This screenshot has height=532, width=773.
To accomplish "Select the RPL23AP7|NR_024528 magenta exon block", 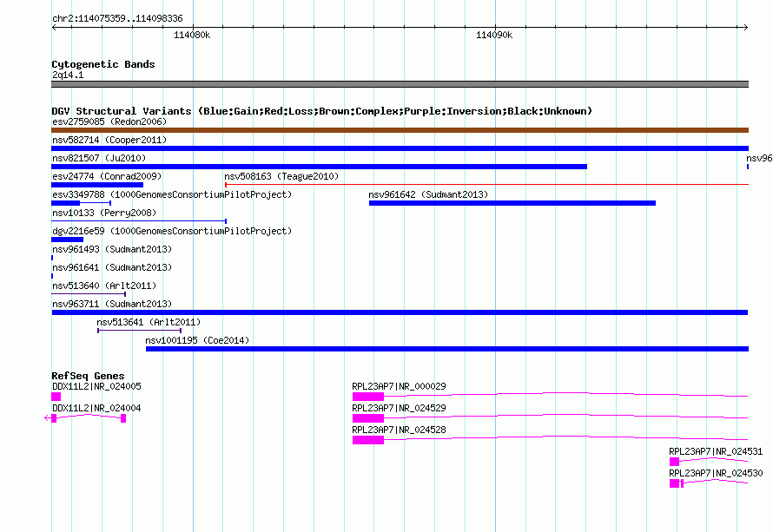I will 368,440.
